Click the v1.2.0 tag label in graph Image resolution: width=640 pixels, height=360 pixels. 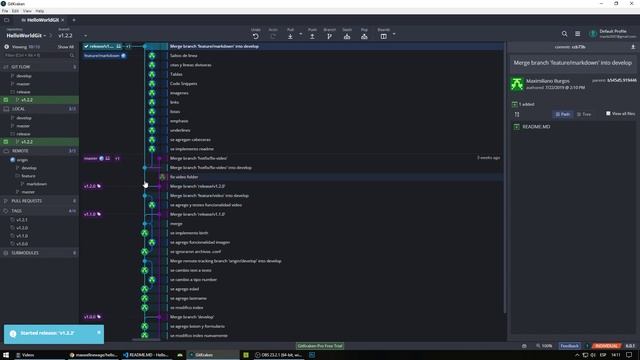(x=92, y=186)
